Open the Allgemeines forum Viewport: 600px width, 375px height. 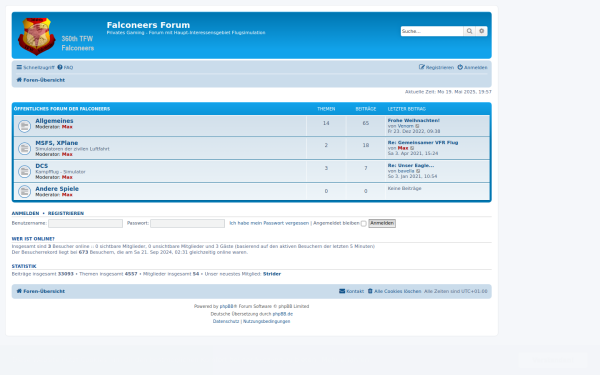point(54,121)
